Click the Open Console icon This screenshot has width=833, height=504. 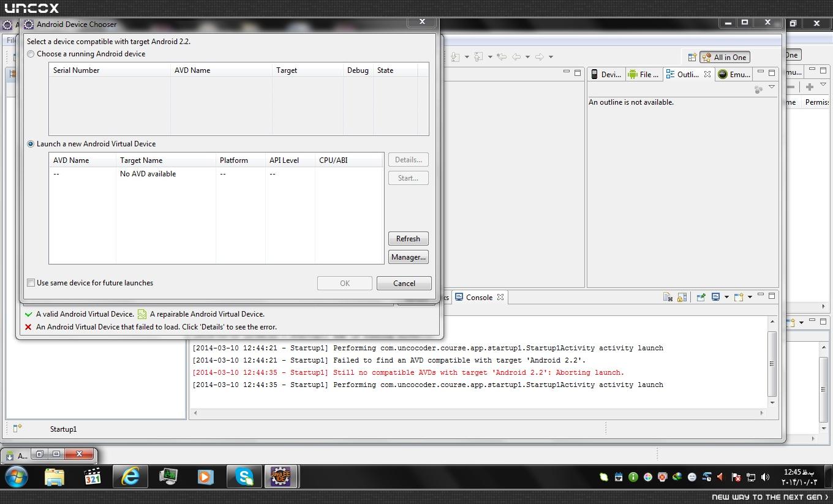pyautogui.click(x=739, y=297)
